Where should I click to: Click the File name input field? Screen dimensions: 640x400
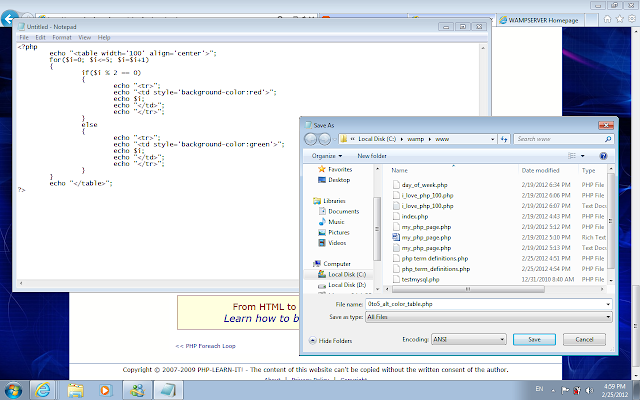485,304
